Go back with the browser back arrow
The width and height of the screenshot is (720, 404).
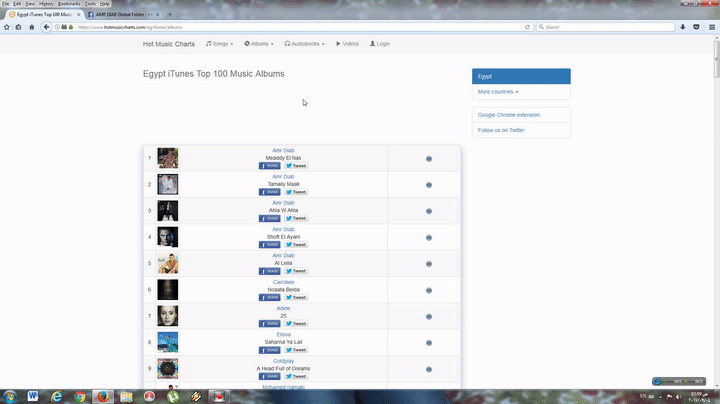coord(46,27)
